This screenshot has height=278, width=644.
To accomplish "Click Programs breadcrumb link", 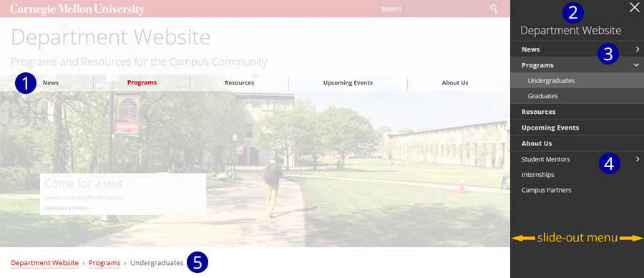I will click(104, 263).
